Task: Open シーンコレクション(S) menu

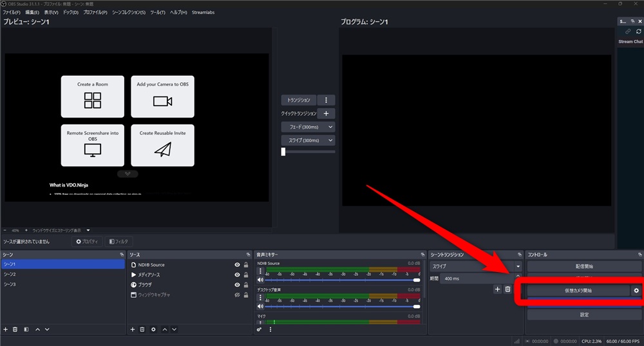Action: tap(129, 12)
